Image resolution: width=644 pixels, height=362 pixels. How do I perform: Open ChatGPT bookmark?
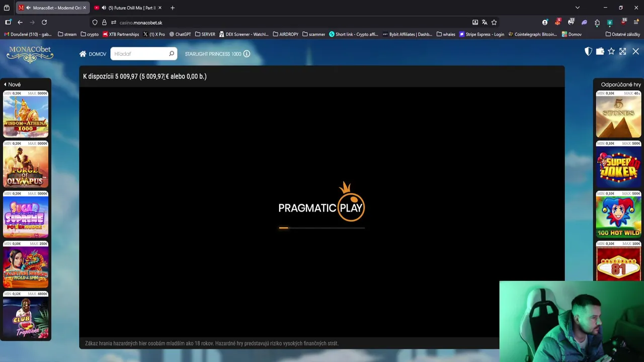point(180,34)
